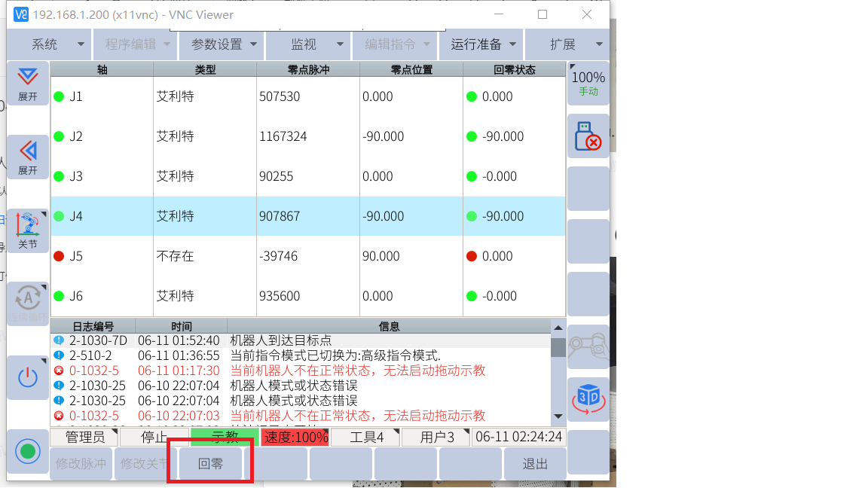868x488 pixels.
Task: Select the J4 axis row
Action: pos(307,216)
